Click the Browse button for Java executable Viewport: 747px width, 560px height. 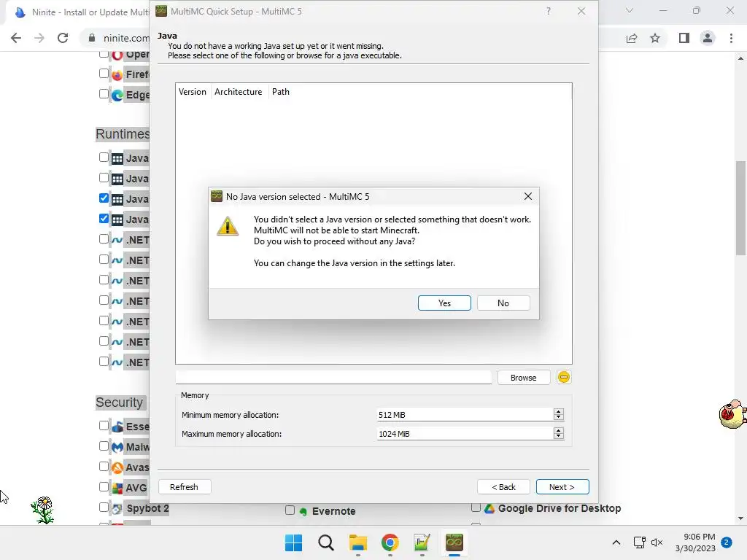tap(523, 378)
